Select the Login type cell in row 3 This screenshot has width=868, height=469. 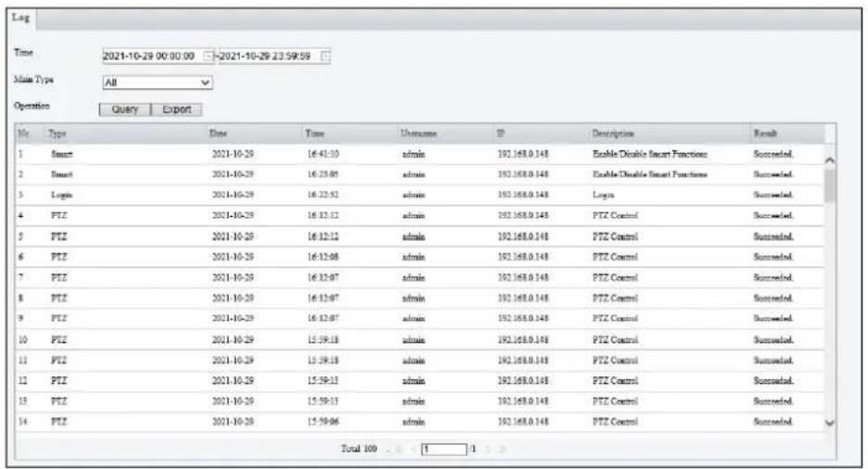(61, 195)
